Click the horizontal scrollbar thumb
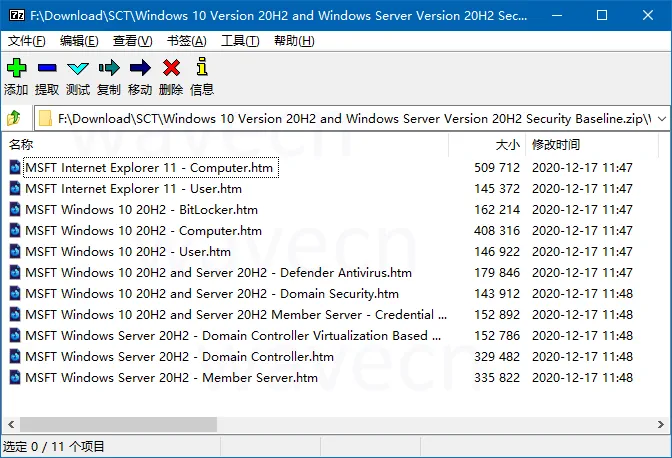The image size is (672, 458). 118,425
